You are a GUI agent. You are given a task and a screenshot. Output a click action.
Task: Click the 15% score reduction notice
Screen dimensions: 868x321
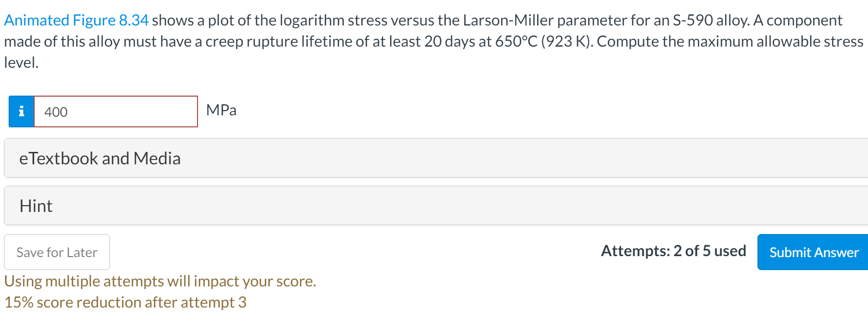click(125, 302)
